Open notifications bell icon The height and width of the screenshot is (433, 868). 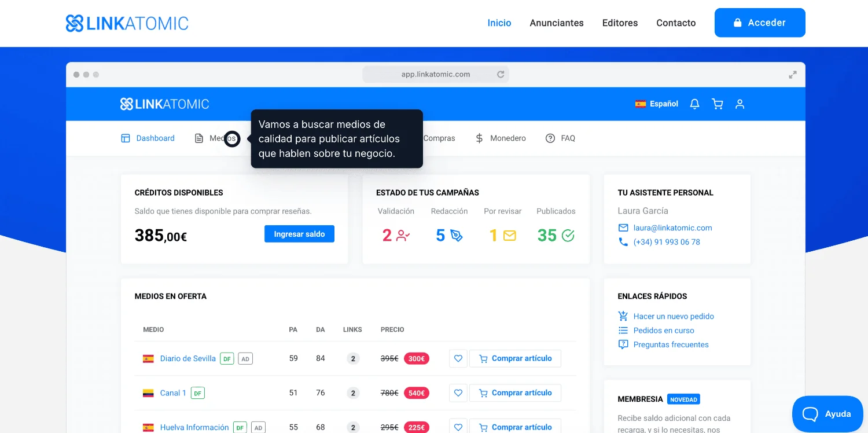pyautogui.click(x=695, y=104)
